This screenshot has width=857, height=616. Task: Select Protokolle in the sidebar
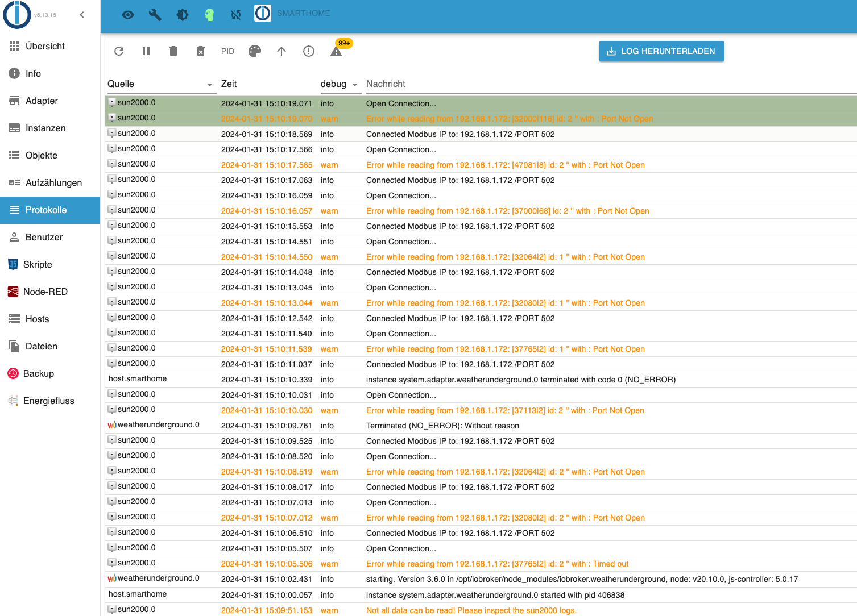click(50, 210)
